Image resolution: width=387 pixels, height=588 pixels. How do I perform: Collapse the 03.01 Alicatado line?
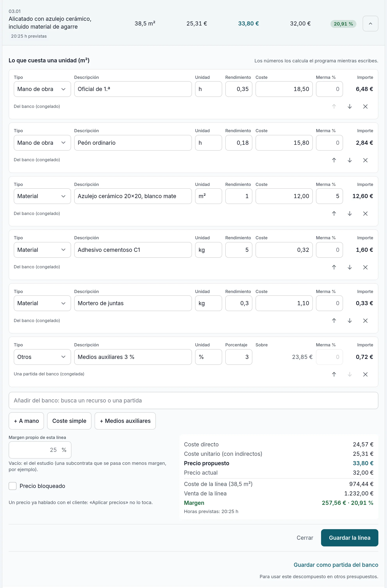(x=370, y=24)
